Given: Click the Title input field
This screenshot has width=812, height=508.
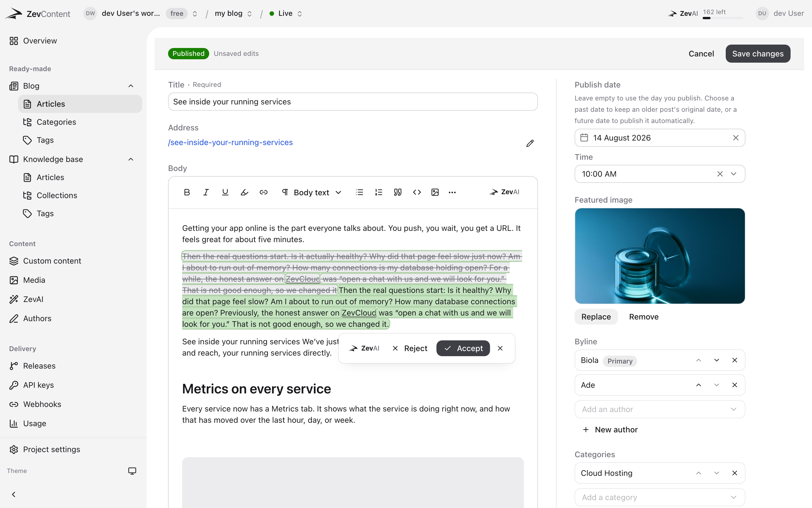Looking at the screenshot, I should [x=353, y=102].
